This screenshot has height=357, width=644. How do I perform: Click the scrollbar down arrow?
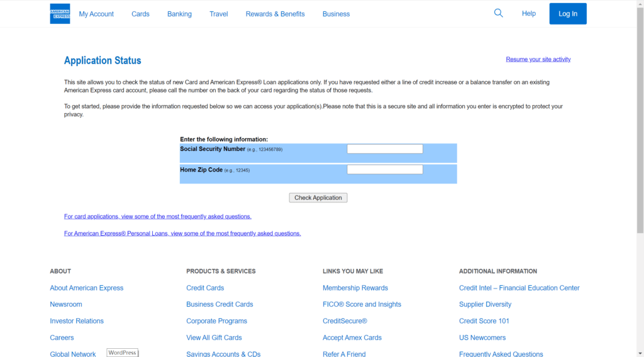640,353
